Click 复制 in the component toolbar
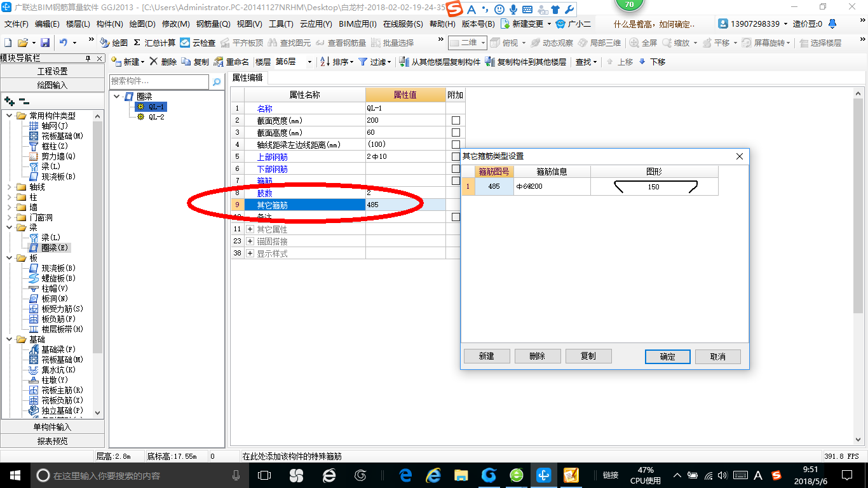The width and height of the screenshot is (868, 488). [x=195, y=62]
